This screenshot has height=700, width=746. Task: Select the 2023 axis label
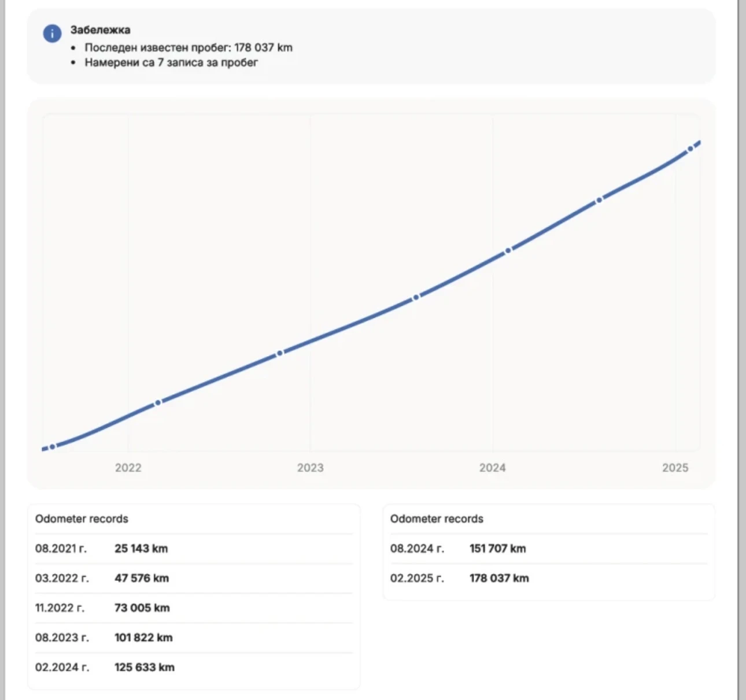(310, 468)
